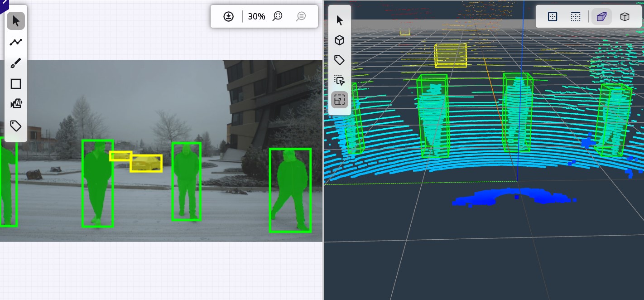Click the 30% zoom level field
644x300 pixels.
256,16
